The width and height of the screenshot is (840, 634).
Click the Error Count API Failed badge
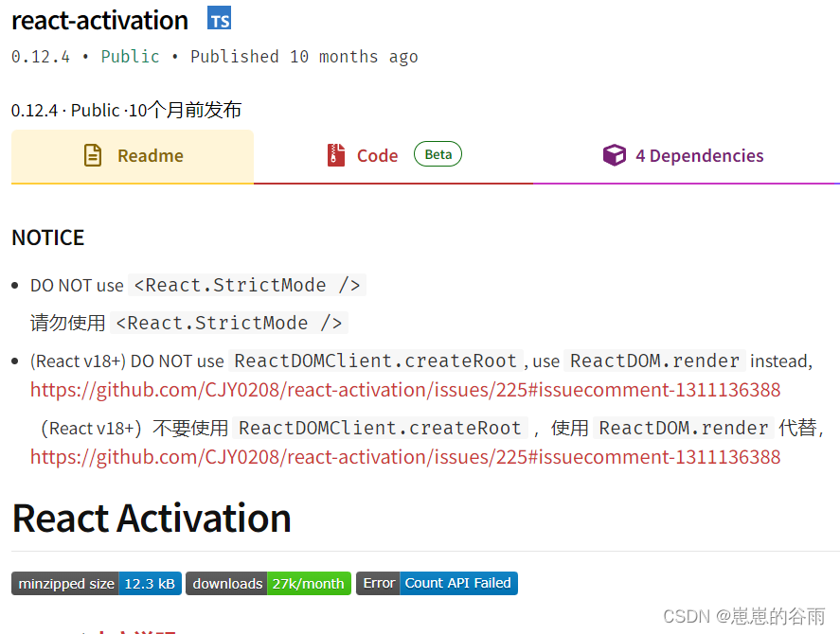[x=437, y=583]
